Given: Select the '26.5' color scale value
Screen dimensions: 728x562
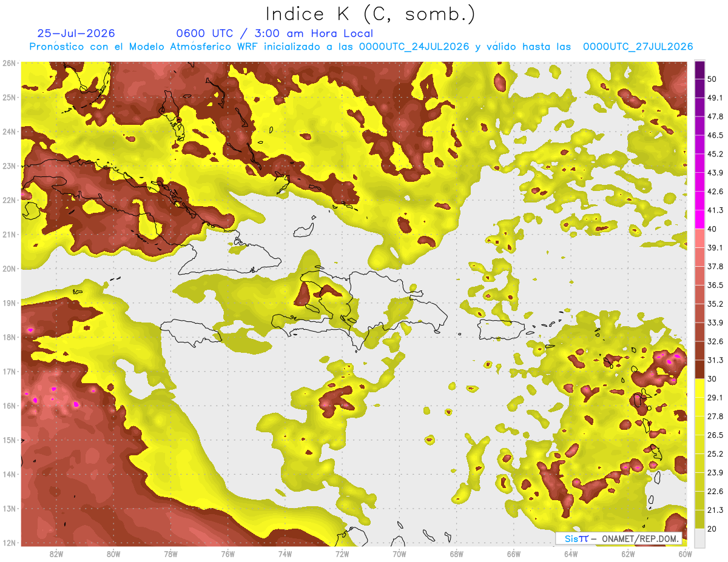Looking at the screenshot, I should pyautogui.click(x=715, y=435).
